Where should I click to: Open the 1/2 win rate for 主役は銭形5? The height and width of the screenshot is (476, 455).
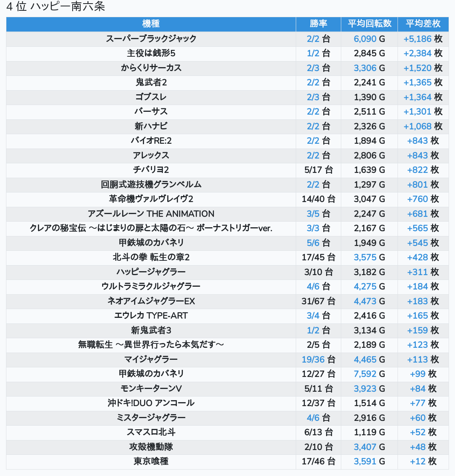pos(313,54)
